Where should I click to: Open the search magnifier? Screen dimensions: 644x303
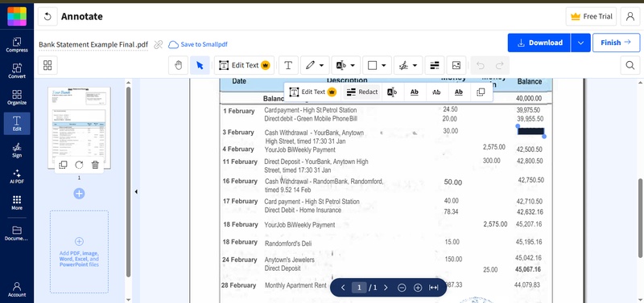tap(630, 65)
